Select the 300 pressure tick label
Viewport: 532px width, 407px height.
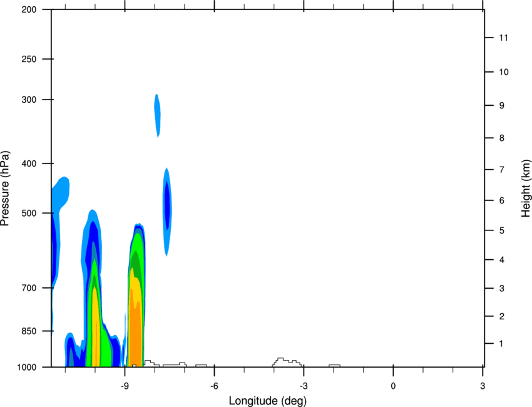(29, 100)
